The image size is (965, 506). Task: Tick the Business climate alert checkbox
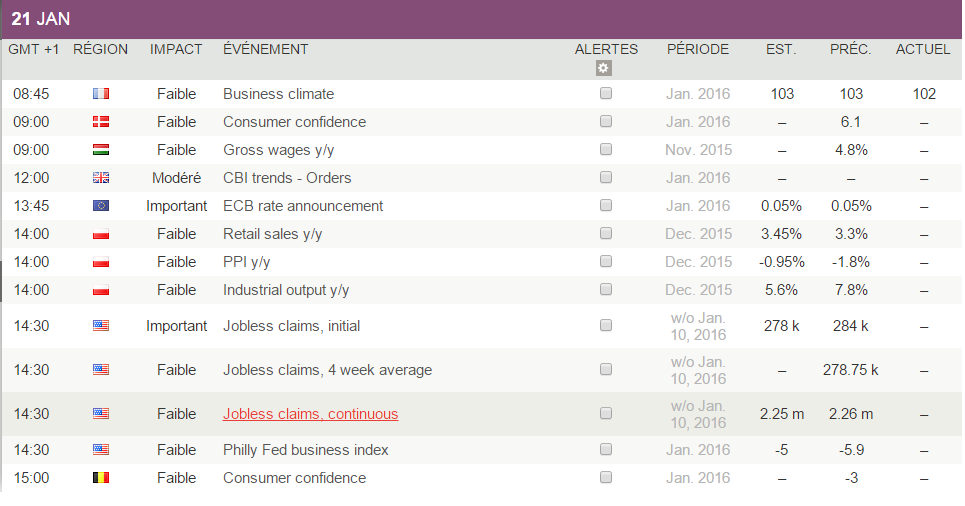pyautogui.click(x=606, y=94)
